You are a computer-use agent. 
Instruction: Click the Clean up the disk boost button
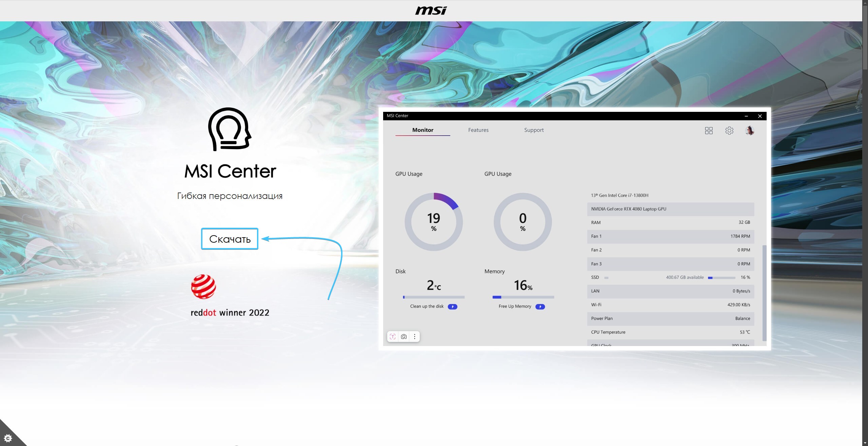pyautogui.click(x=452, y=307)
